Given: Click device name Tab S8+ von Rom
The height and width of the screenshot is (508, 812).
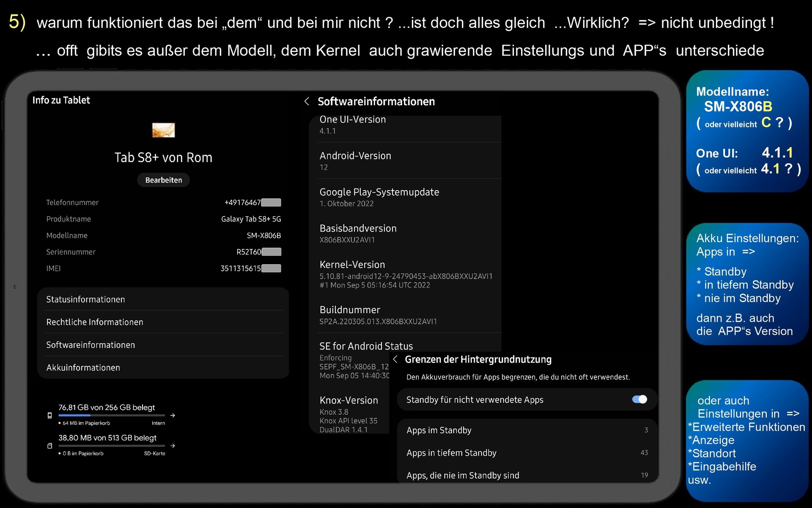Looking at the screenshot, I should click(163, 158).
